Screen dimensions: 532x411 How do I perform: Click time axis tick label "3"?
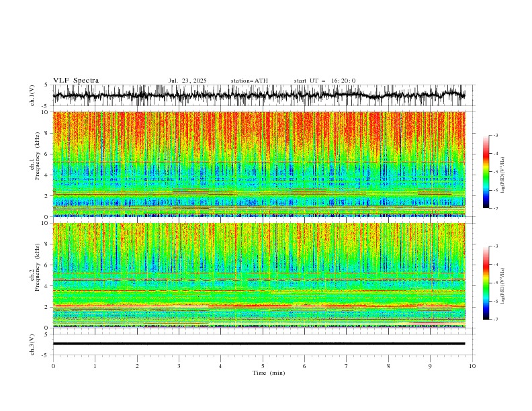[x=179, y=366]
